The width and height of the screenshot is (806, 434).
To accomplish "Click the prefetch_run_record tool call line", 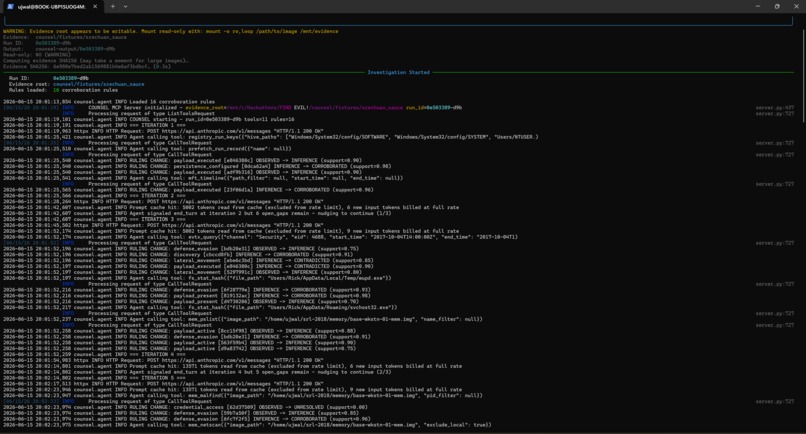I will pos(147,149).
